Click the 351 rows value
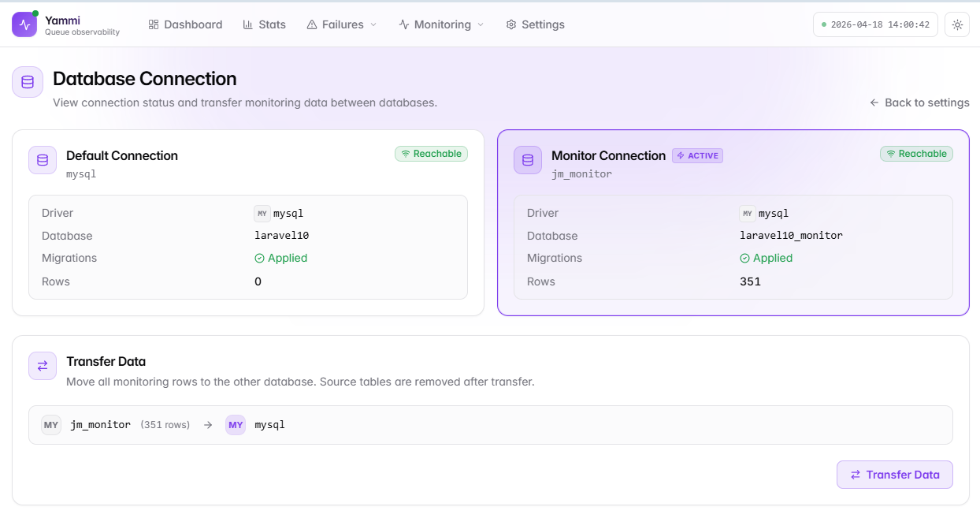This screenshot has width=980, height=518. 750,281
